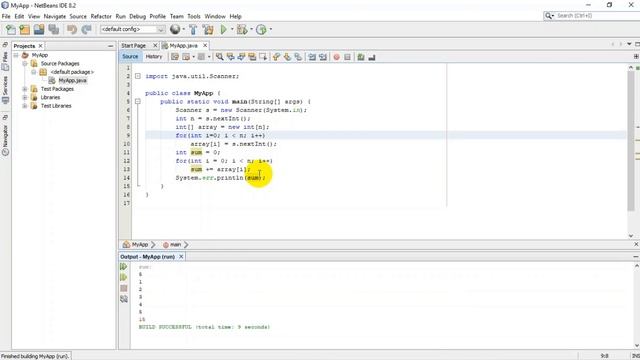Screen dimensions: 640x360
Task: Click the Re-run green icon in Output panel
Action: point(124,267)
